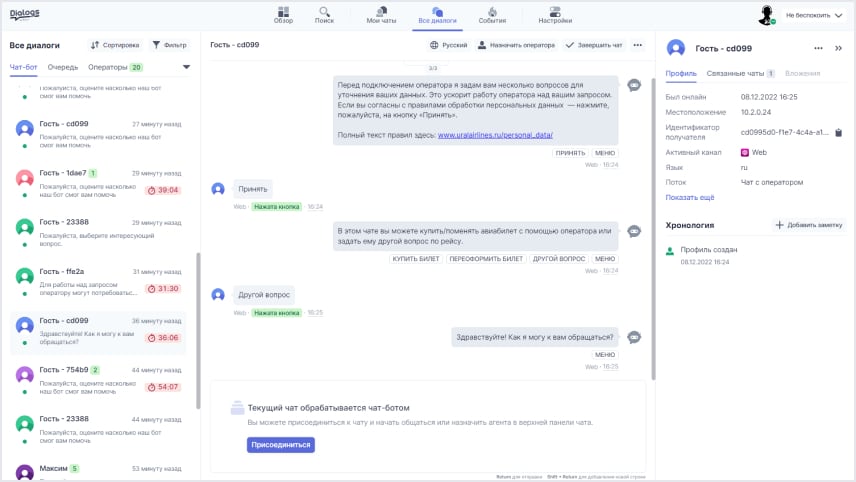Image resolution: width=856 pixels, height=482 pixels.
Task: Click the ДРУГОЙ ВОПРОС quick reply
Action: point(558,259)
